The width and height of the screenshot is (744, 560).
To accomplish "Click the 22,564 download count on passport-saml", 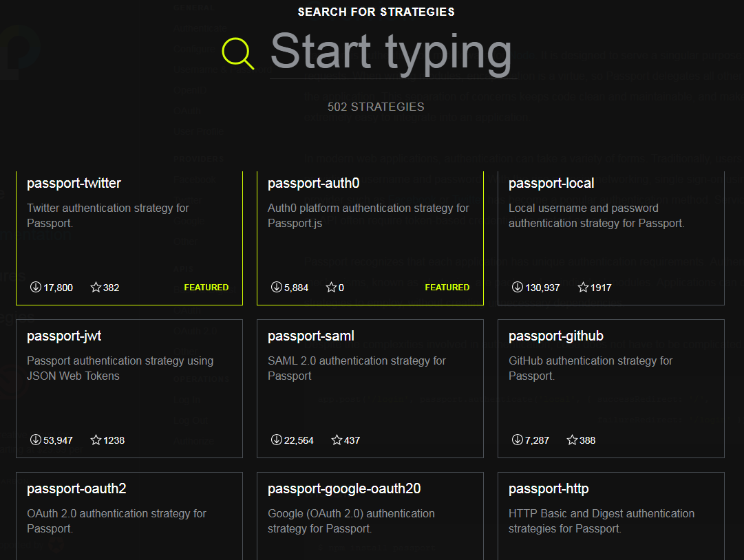I will [x=299, y=440].
